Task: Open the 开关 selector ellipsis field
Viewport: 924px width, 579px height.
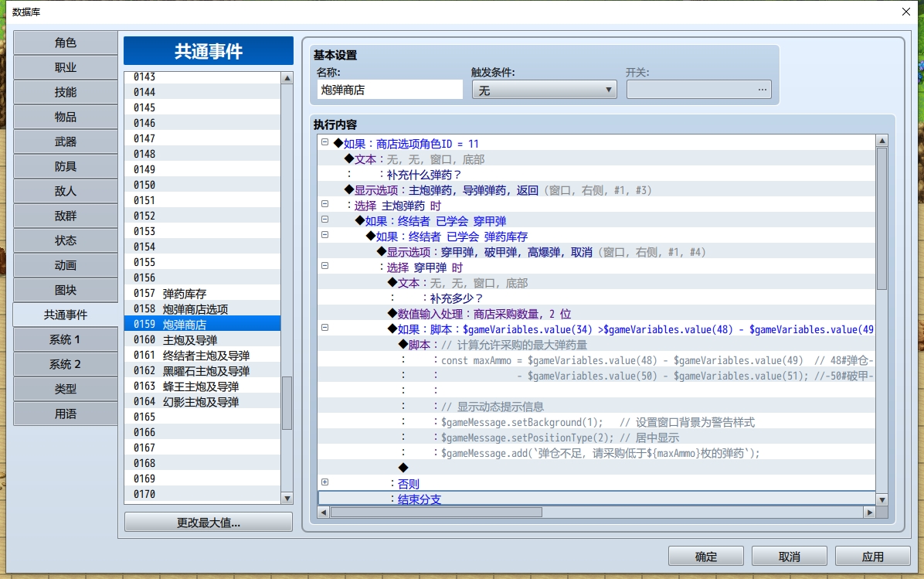Action: (x=699, y=90)
